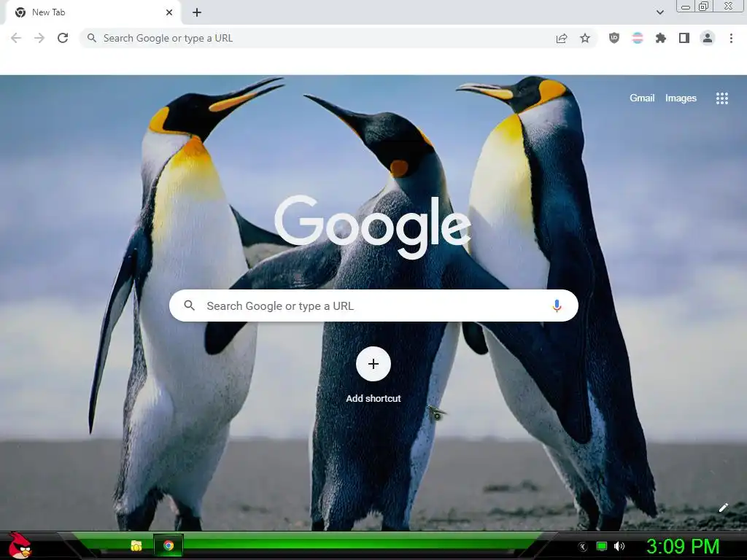The width and height of the screenshot is (747, 560).
Task: Click the Add shortcut plus button
Action: pyautogui.click(x=373, y=364)
